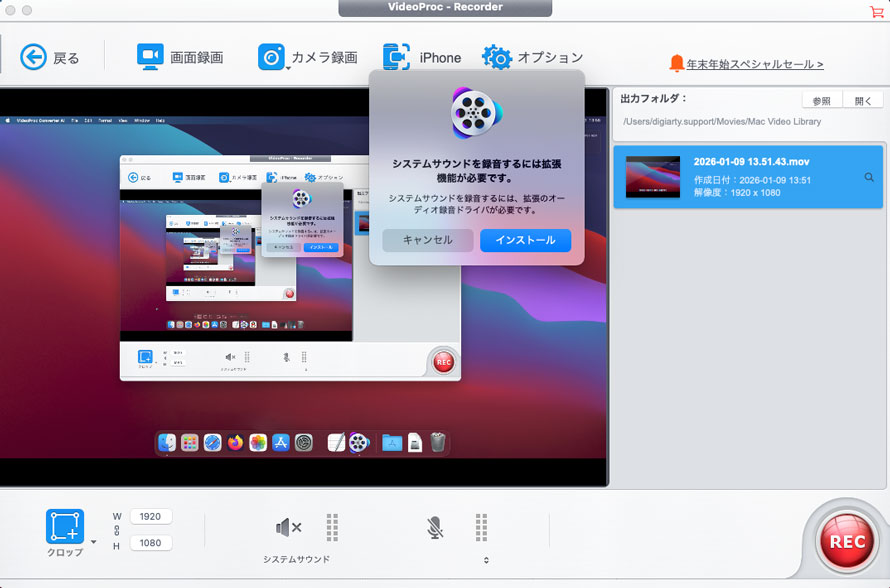Expand the camera recording dropdown arrow
This screenshot has width=890, height=588.
click(288, 68)
